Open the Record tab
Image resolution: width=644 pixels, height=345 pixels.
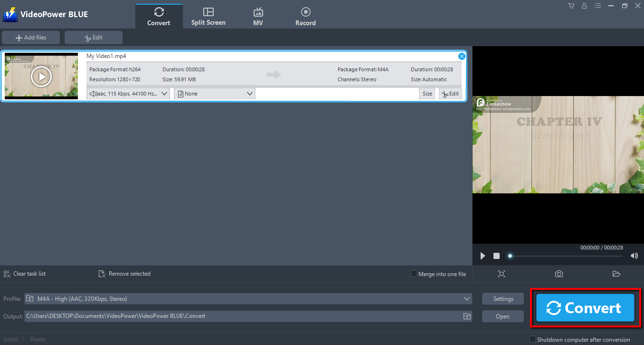305,16
